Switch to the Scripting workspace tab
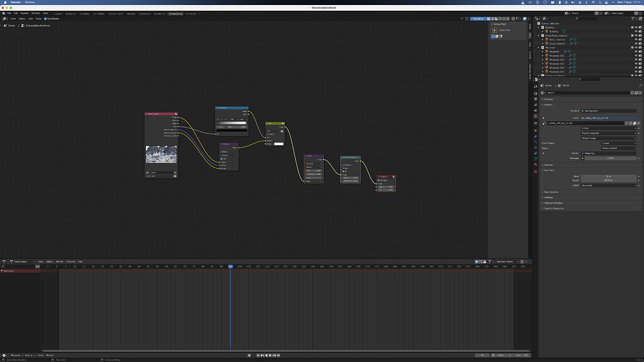Image resolution: width=644 pixels, height=362 pixels. [191, 14]
